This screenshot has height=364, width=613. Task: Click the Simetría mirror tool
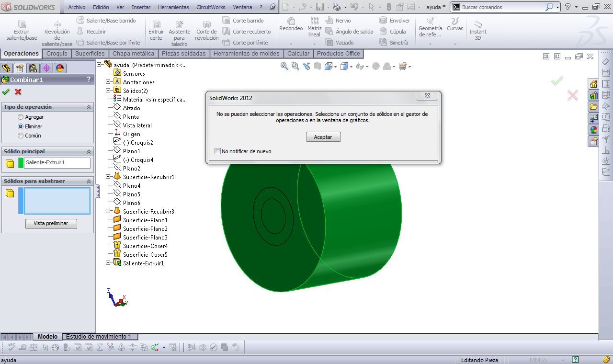click(394, 43)
